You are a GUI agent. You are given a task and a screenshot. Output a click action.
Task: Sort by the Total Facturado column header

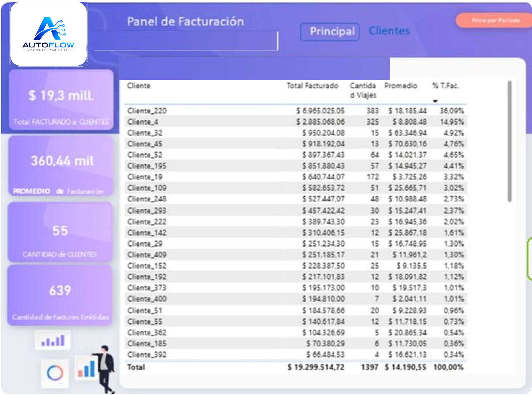pyautogui.click(x=312, y=86)
